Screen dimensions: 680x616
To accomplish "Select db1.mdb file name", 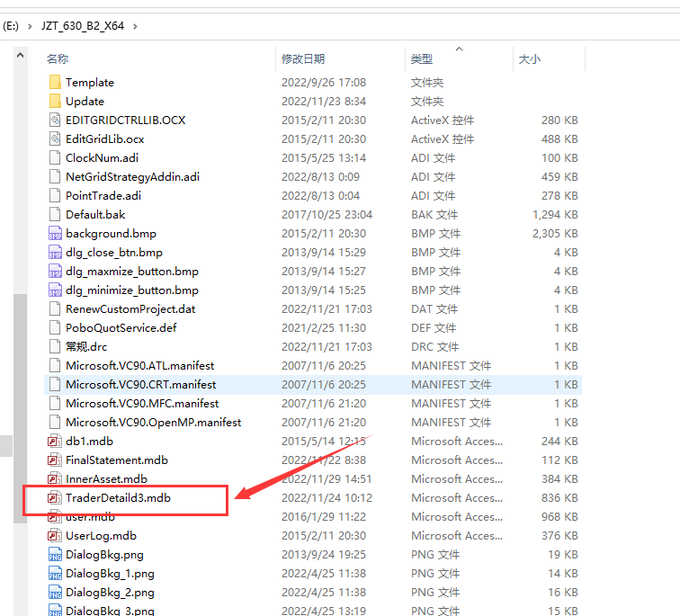I will [x=89, y=442].
